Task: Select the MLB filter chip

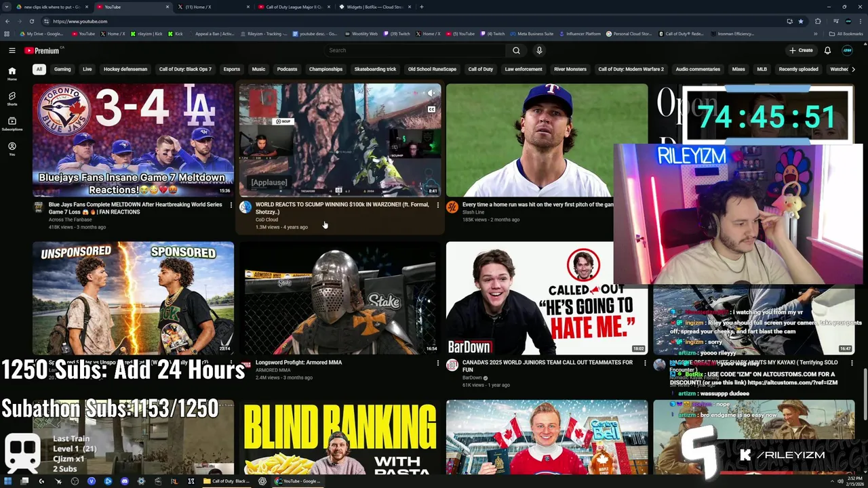Action: point(762,69)
